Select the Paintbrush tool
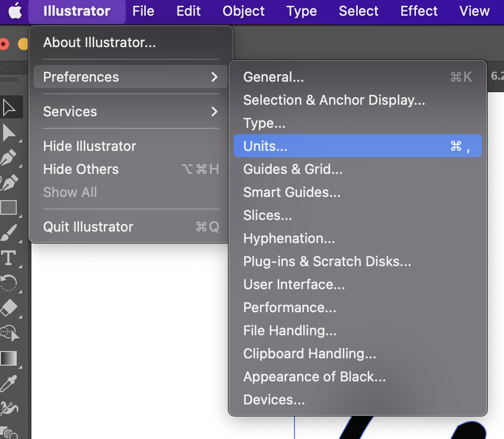Viewport: 504px width, 439px height. pyautogui.click(x=9, y=233)
